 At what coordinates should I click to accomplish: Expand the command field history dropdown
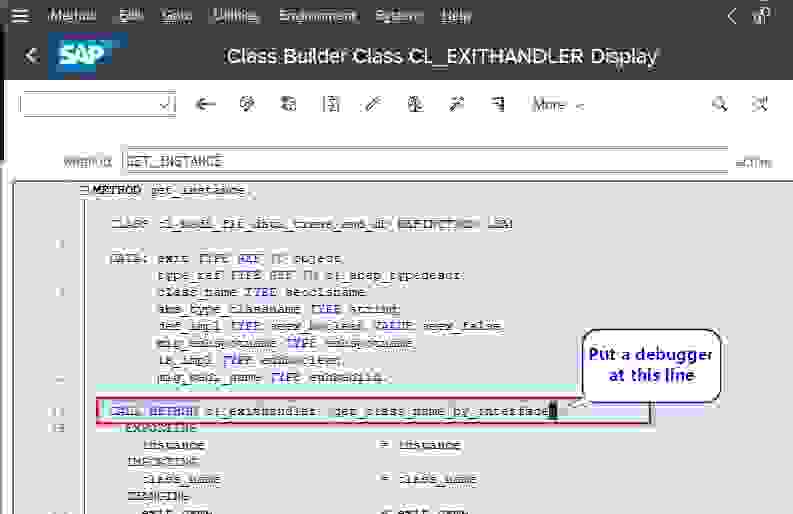click(166, 105)
